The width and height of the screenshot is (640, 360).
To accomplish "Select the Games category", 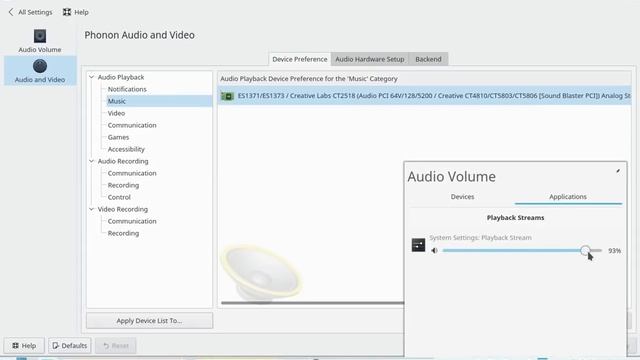I will (x=118, y=137).
